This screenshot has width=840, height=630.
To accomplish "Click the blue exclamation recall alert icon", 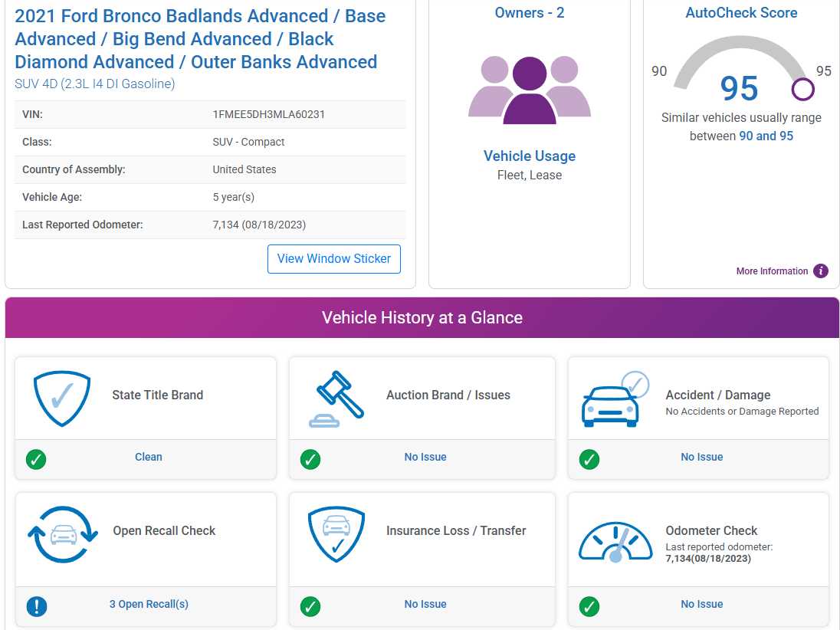I will pyautogui.click(x=36, y=606).
